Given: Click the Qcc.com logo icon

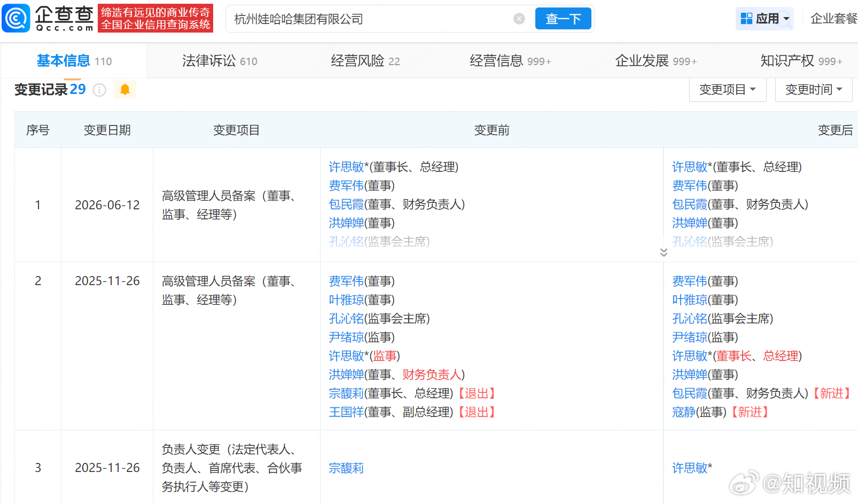Looking at the screenshot, I should coord(16,18).
